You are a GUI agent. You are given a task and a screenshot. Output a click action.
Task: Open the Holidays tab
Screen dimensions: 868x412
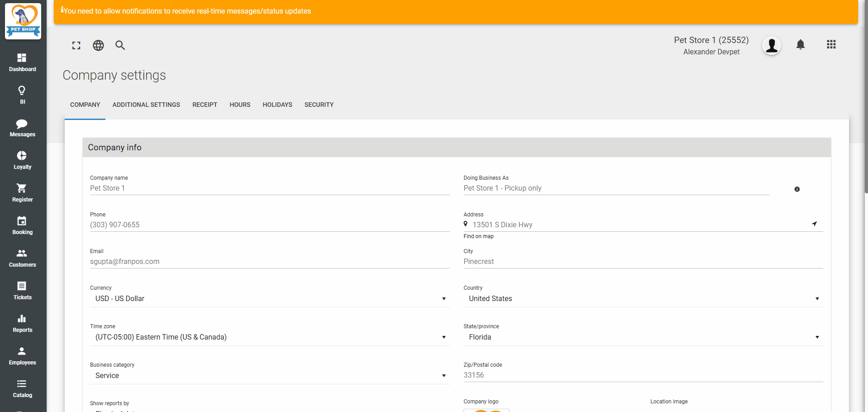coord(277,105)
